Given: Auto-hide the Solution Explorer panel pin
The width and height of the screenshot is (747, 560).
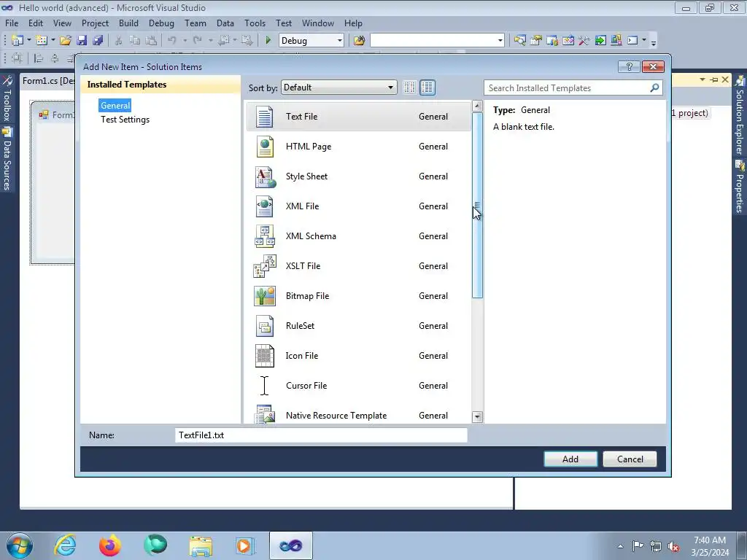Looking at the screenshot, I should point(713,79).
